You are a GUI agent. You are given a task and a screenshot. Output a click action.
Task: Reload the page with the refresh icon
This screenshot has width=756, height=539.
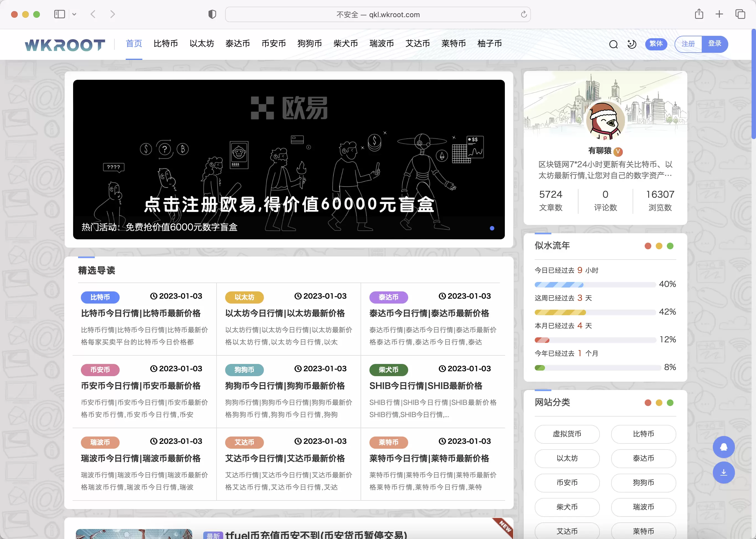click(524, 14)
